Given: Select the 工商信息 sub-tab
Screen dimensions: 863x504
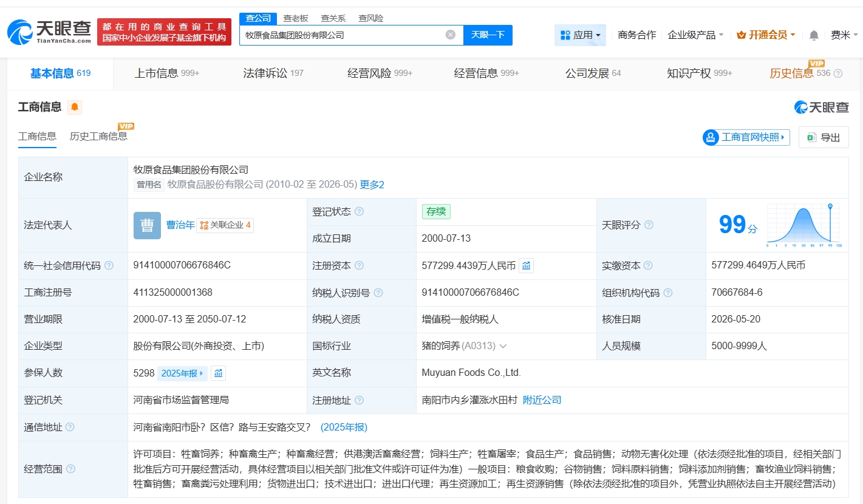Looking at the screenshot, I should 37,136.
